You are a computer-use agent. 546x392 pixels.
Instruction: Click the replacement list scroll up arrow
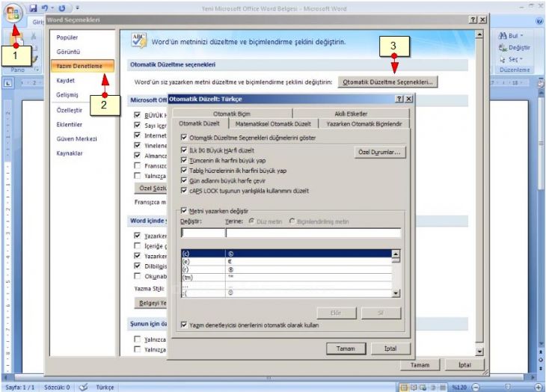click(x=396, y=254)
